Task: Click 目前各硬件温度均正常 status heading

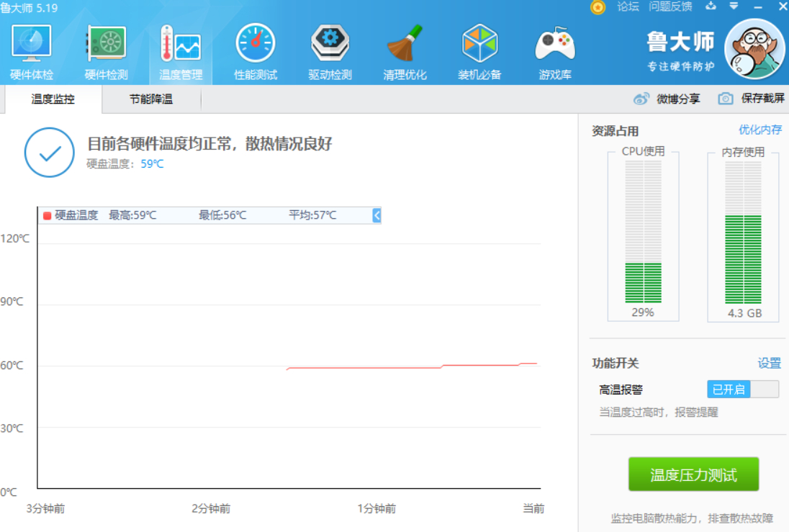Action: [x=209, y=143]
